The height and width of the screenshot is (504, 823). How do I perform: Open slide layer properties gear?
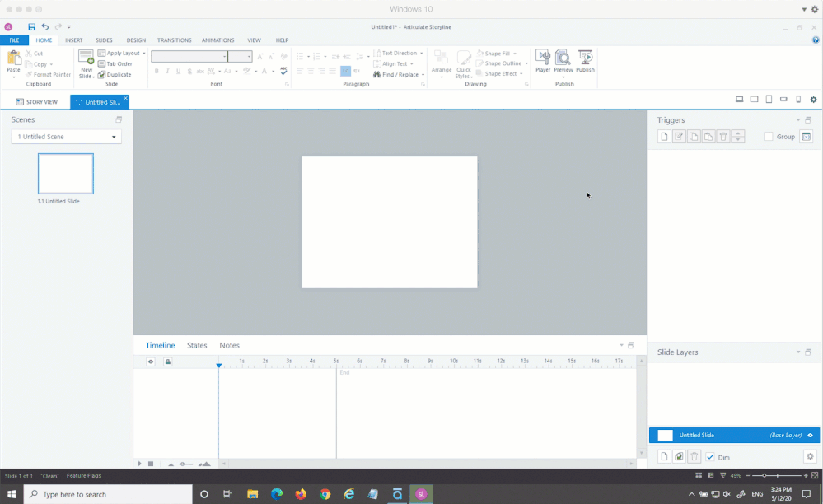coord(810,457)
